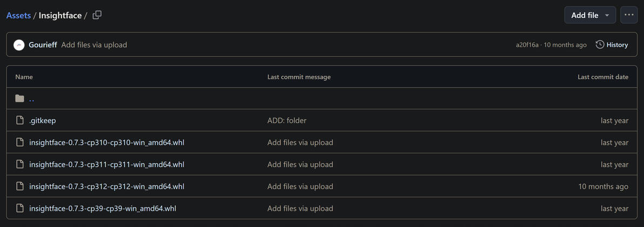This screenshot has width=644, height=227.
Task: Open latest commit message 'Add files via upload'
Action: pyautogui.click(x=94, y=45)
